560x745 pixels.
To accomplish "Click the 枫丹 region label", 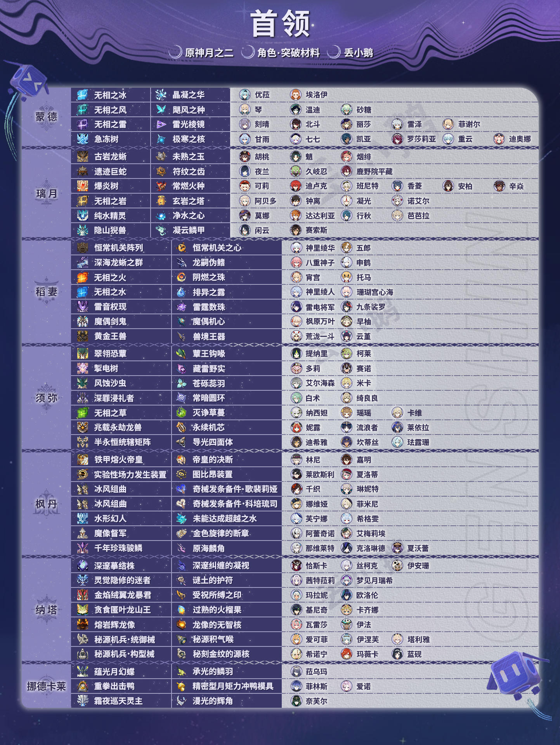I will coord(46,504).
